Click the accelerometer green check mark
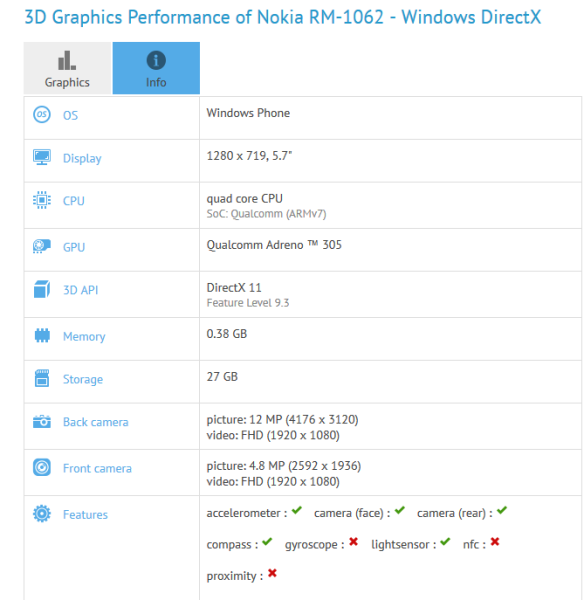The image size is (584, 600). coord(297,510)
